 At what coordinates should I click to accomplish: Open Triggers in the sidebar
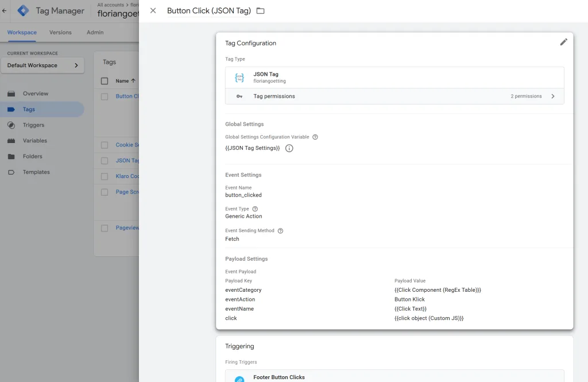[33, 125]
